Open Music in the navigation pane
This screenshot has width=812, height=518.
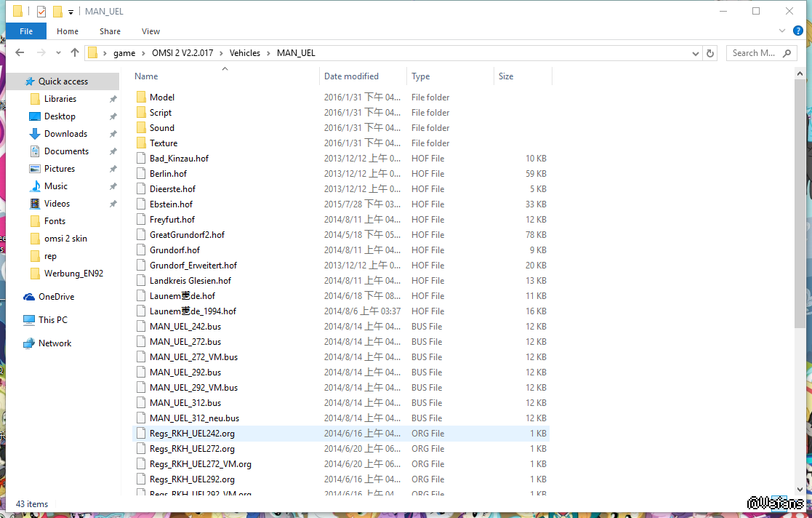(56, 186)
